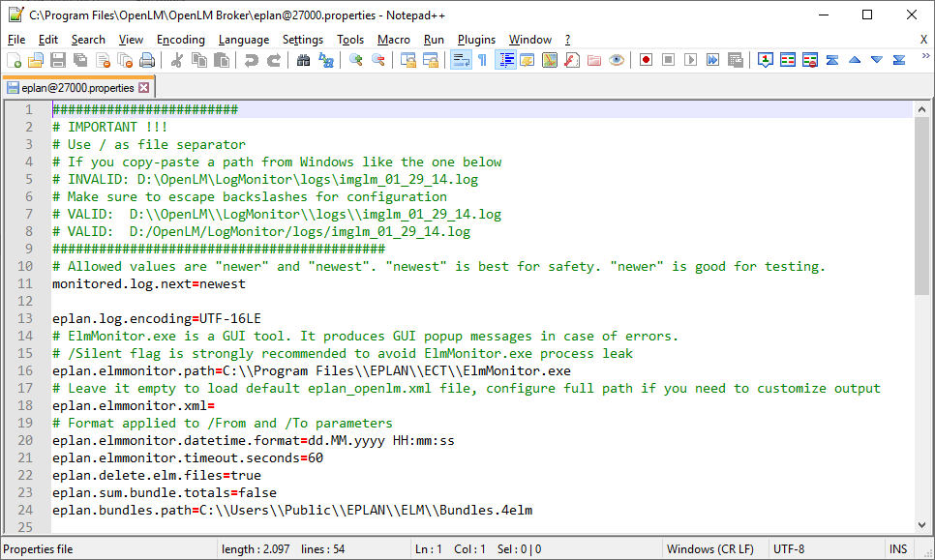Save all open files
Screen dimensions: 935x560
pos(76,59)
